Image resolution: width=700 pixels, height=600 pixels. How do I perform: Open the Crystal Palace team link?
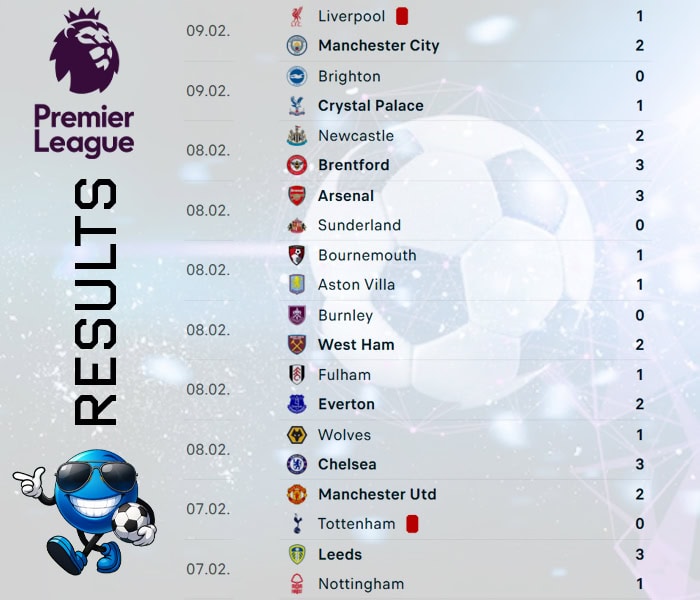coord(370,106)
